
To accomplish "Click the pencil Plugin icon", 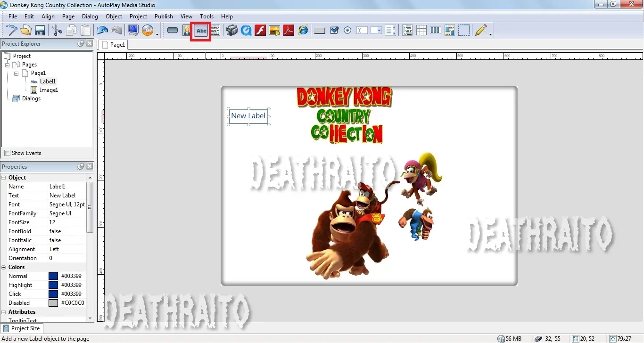I will tap(481, 31).
